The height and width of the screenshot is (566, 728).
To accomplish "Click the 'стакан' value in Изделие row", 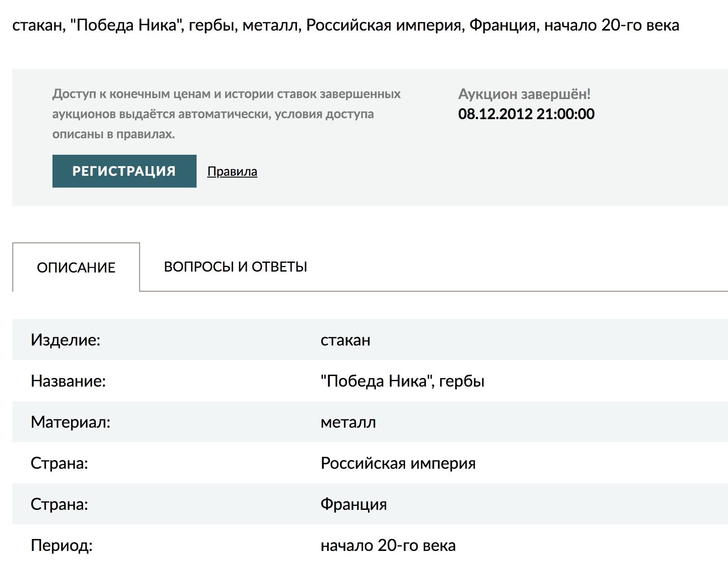I will 345,340.
